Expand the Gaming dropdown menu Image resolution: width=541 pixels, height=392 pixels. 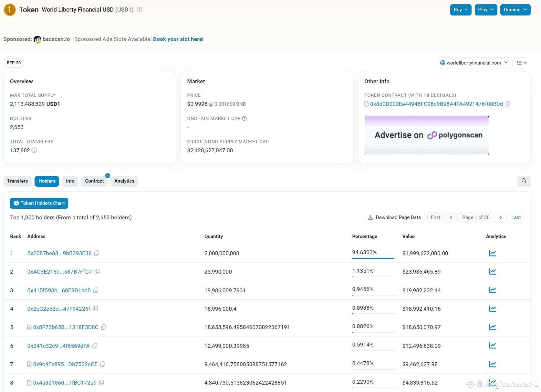pyautogui.click(x=515, y=10)
